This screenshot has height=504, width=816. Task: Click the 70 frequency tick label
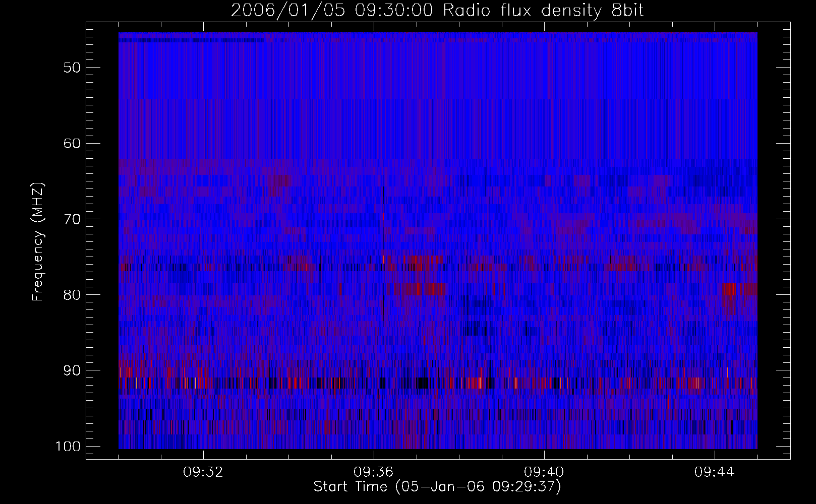(x=72, y=219)
